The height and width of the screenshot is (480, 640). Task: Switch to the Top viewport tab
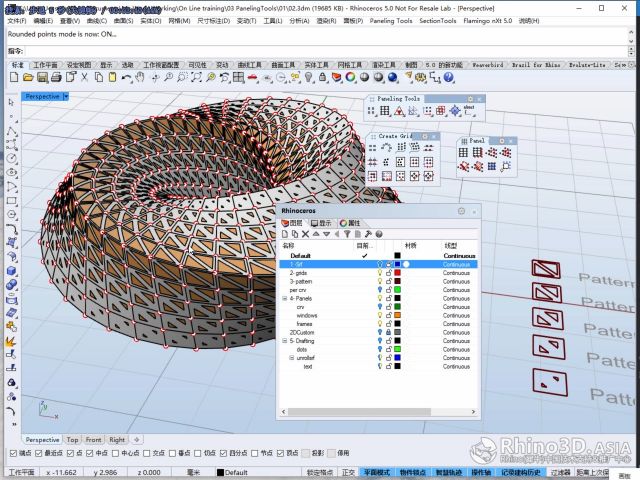point(72,440)
